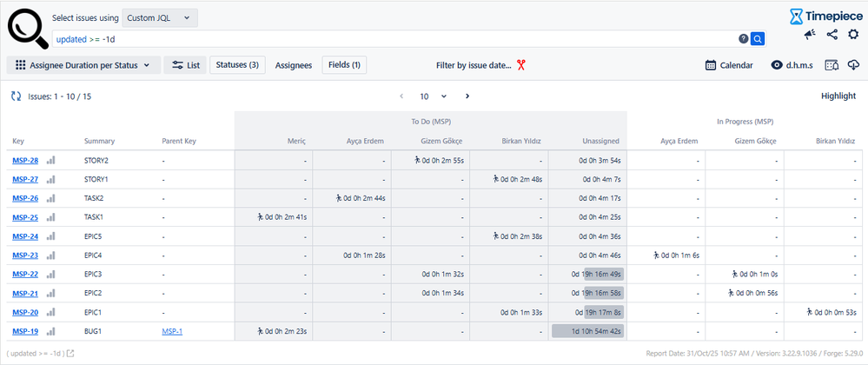Click the highlighted 1d 10h 54m 42s cell
The image size is (868, 365).
pos(588,331)
